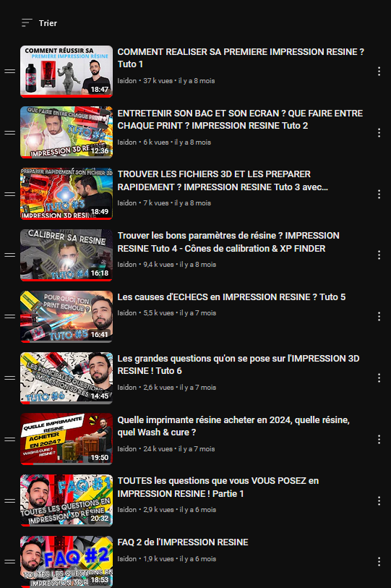Visit Isidon channel under the Tuto 6 video
391x588 pixels.
126,388
